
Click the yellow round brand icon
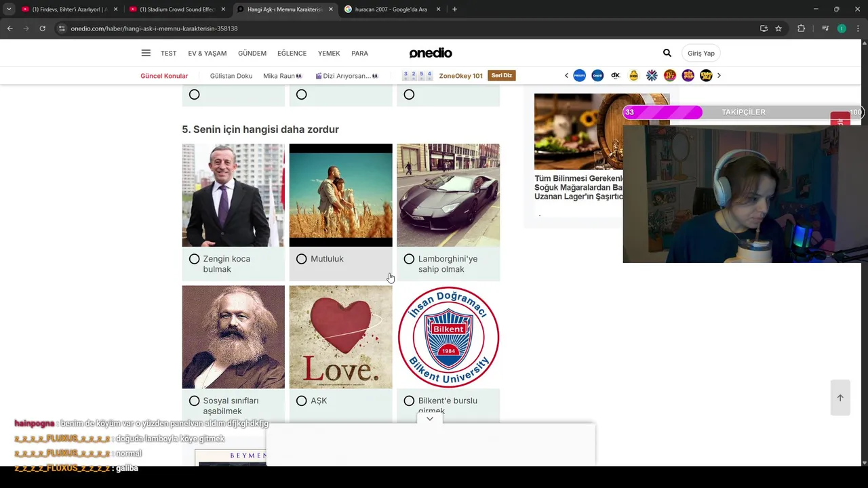tap(633, 76)
